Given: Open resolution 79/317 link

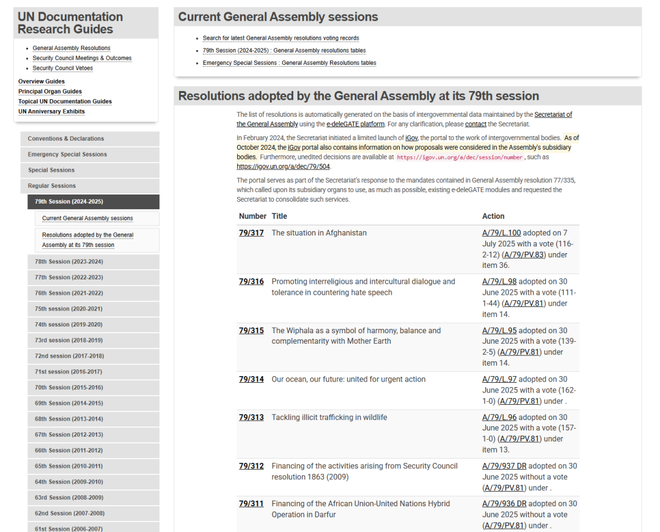Looking at the screenshot, I should (251, 233).
